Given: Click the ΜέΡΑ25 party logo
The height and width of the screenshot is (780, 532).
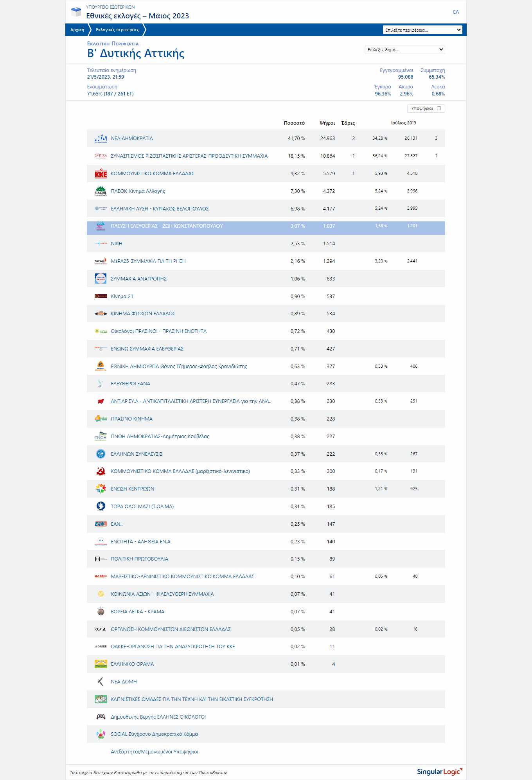Looking at the screenshot, I should (x=101, y=261).
